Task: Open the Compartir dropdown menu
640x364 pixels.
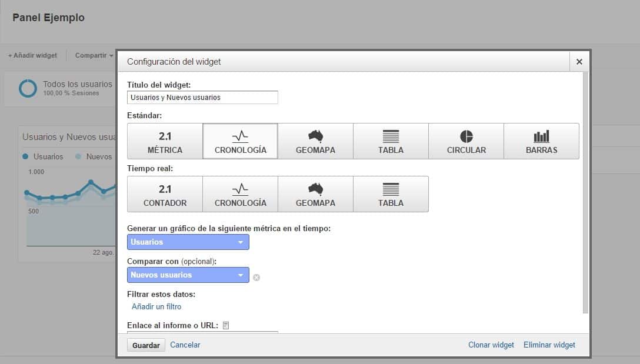Action: (x=94, y=55)
